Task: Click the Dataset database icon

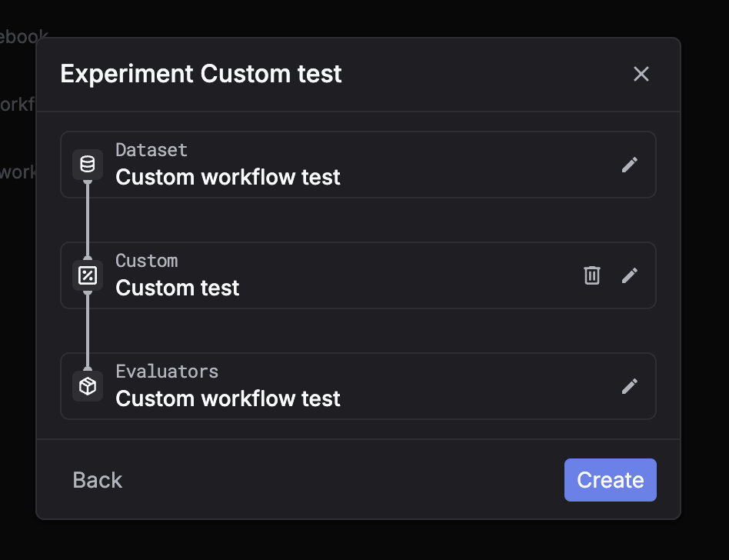Action: (x=88, y=165)
